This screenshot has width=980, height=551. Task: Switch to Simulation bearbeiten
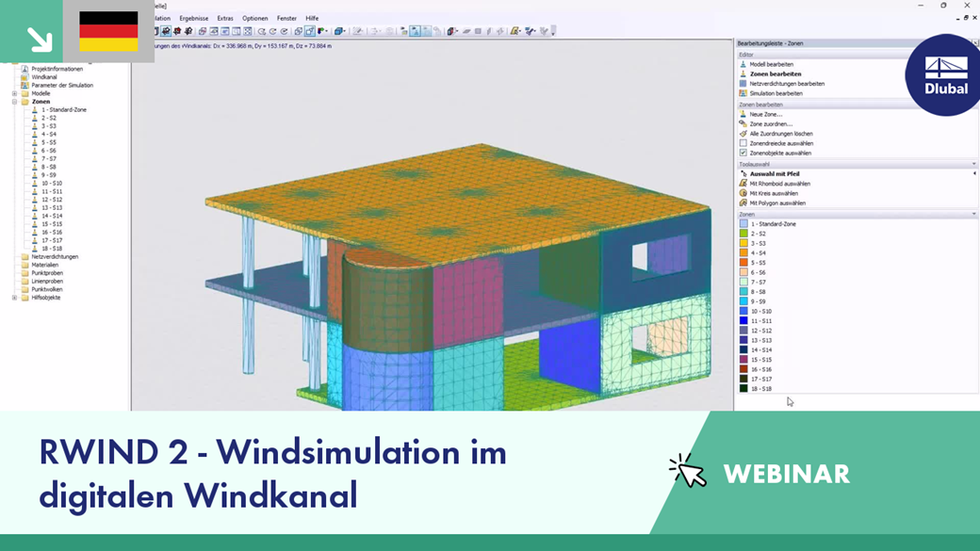point(776,93)
